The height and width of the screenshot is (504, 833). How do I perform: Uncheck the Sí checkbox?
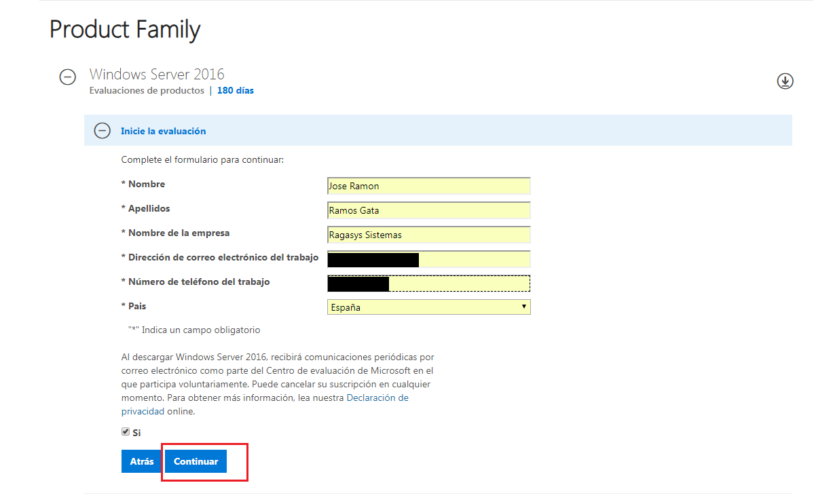[x=126, y=431]
